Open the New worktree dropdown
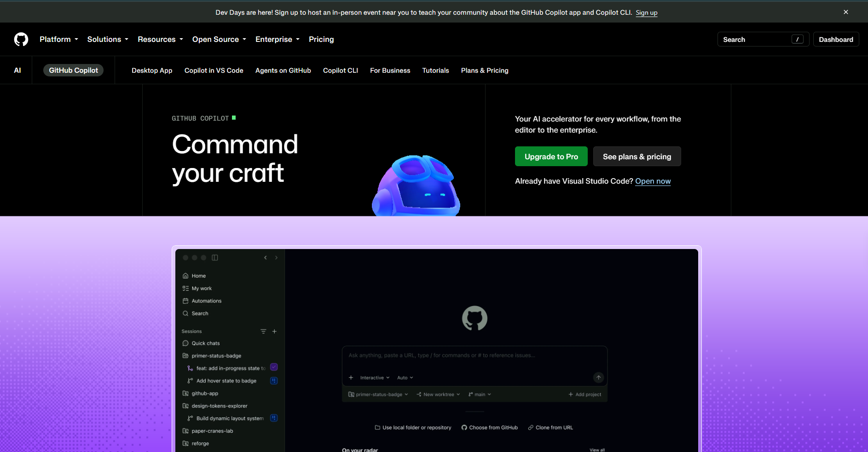The width and height of the screenshot is (868, 452). click(x=438, y=394)
